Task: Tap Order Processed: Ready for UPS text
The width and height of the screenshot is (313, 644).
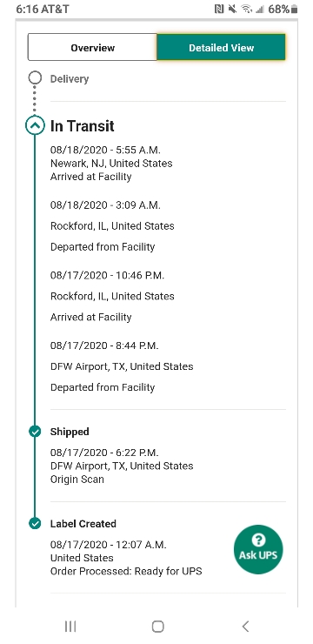Action: click(126, 571)
